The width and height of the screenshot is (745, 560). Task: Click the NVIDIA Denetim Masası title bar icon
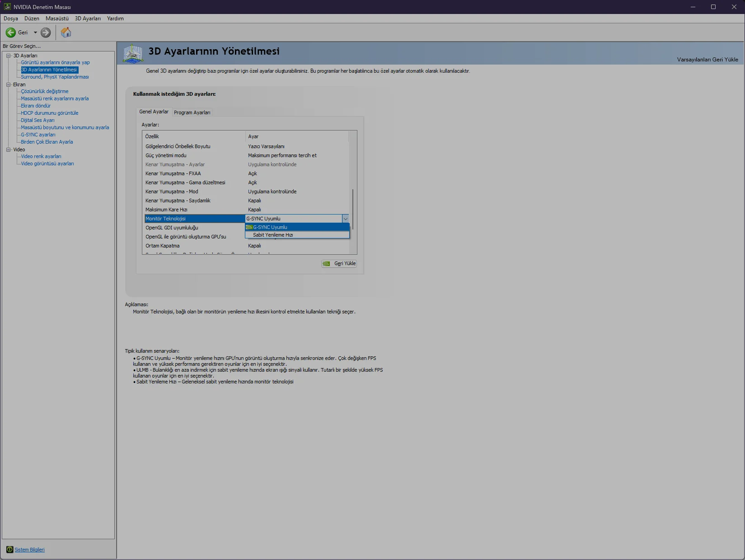click(7, 7)
